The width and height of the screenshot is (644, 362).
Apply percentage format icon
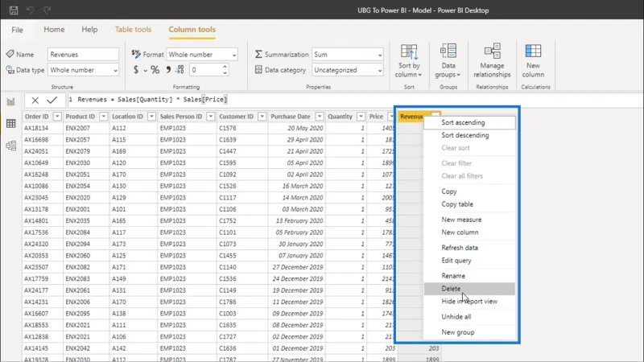pyautogui.click(x=155, y=70)
